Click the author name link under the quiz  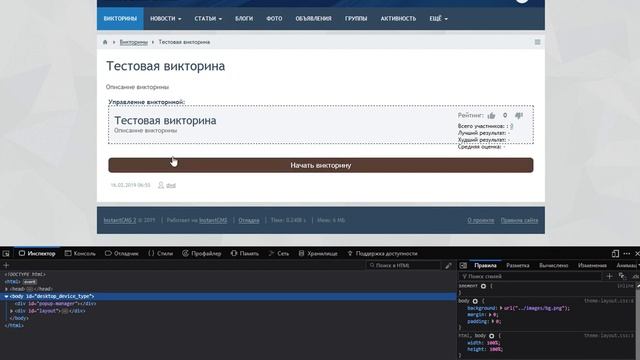171,185
